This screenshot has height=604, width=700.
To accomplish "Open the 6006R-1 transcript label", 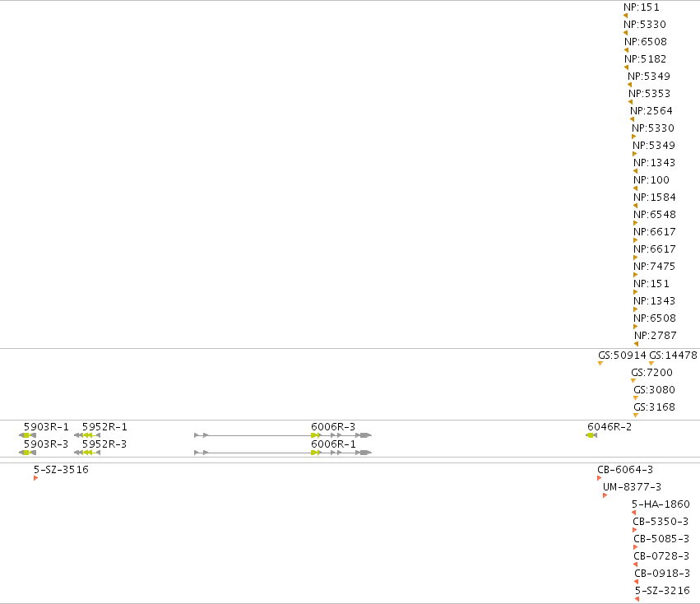I will click(x=333, y=444).
